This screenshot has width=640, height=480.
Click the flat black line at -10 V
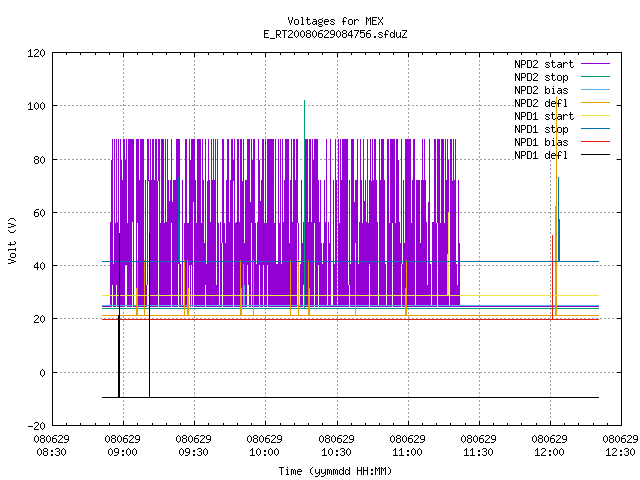point(350,397)
